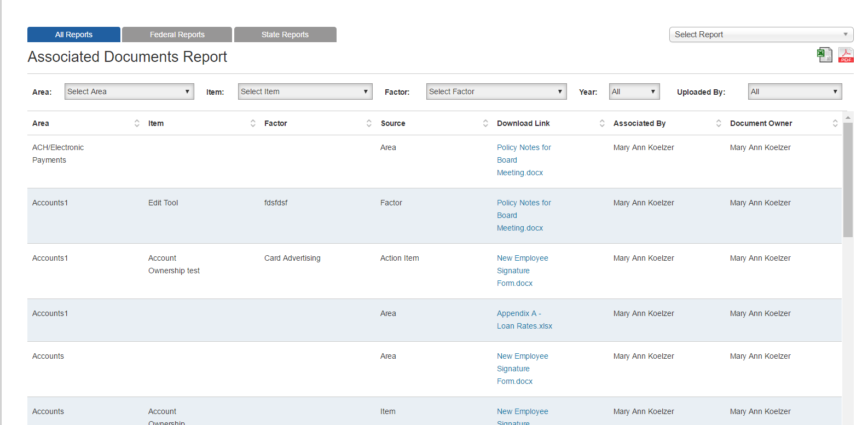The width and height of the screenshot is (868, 425).
Task: Open the Select Area dropdown
Action: (x=129, y=91)
